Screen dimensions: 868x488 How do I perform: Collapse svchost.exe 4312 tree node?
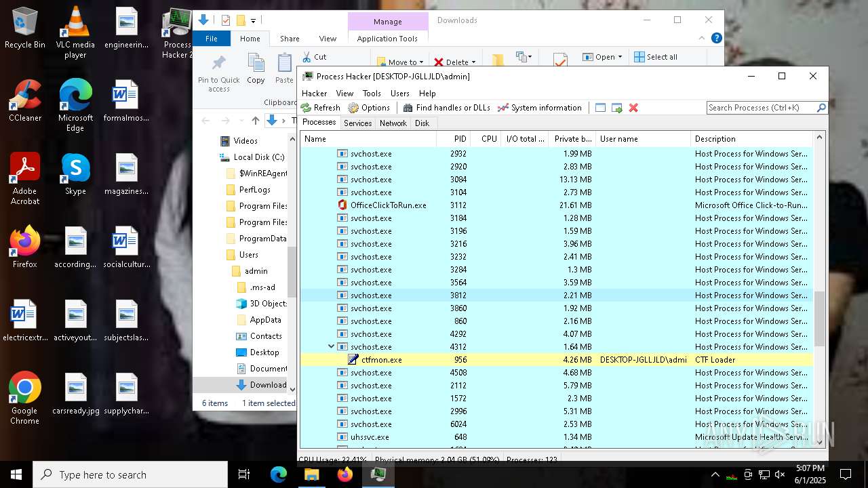(x=331, y=346)
